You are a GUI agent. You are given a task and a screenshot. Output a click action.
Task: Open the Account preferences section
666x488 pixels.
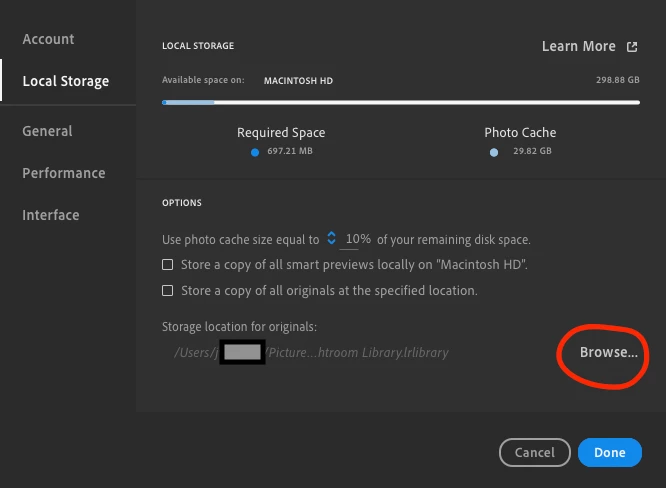[x=48, y=39]
